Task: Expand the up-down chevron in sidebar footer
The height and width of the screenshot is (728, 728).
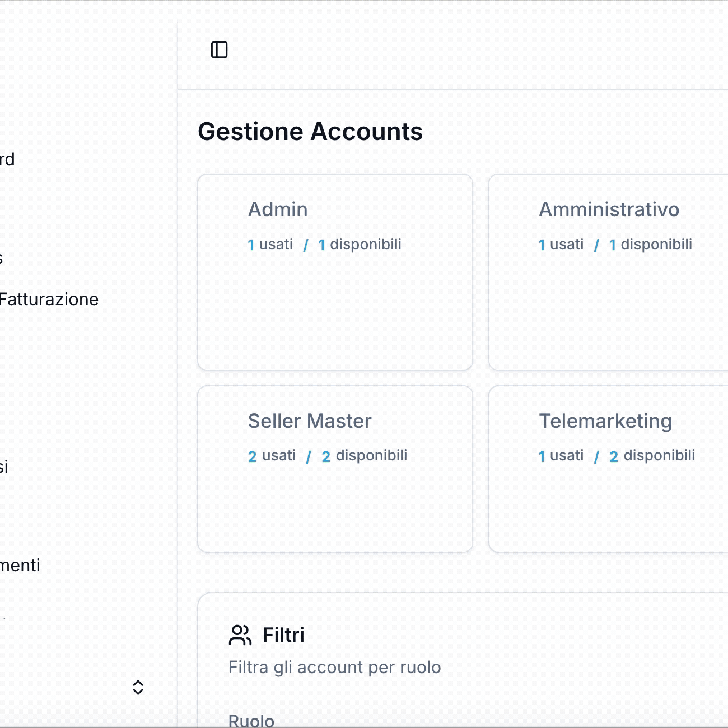Action: click(138, 687)
